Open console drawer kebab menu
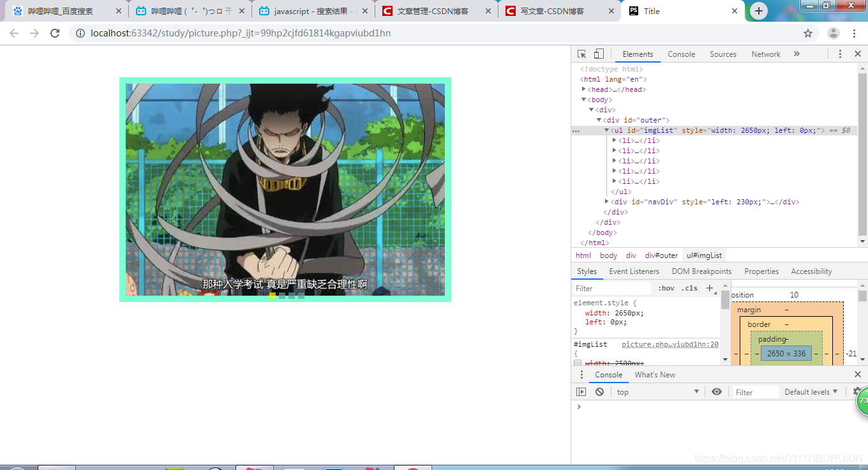The image size is (868, 470). 581,375
